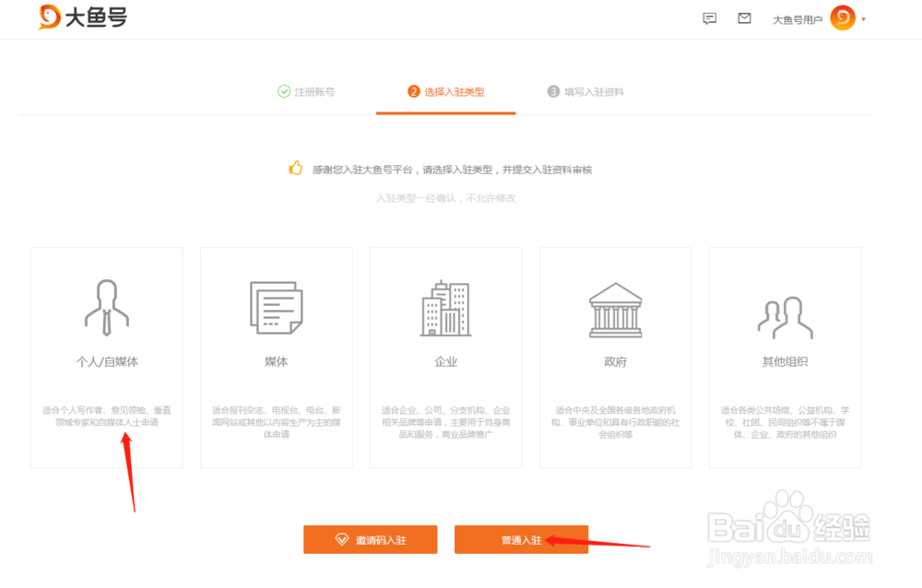Click the 普通入驻 button

pos(522,540)
